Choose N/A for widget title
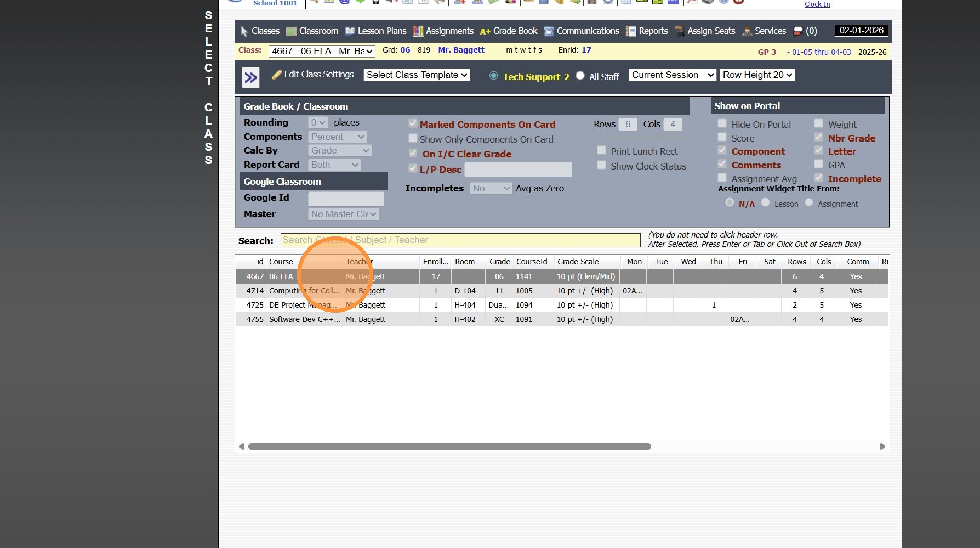980x548 pixels. pos(730,203)
